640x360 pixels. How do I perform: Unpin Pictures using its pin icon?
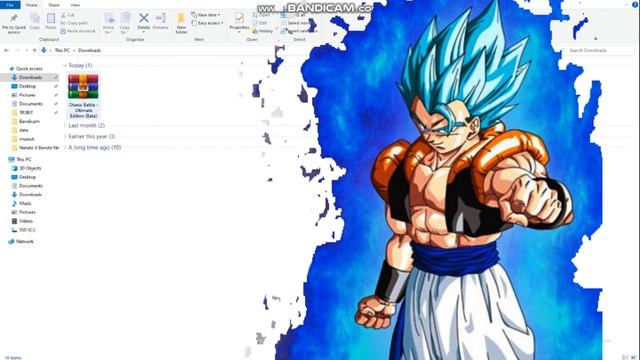pos(56,95)
